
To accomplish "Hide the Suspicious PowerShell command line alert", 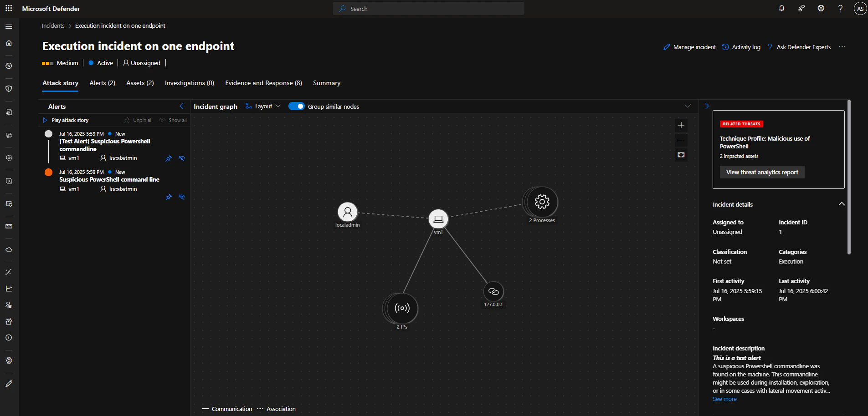I will click(x=182, y=197).
